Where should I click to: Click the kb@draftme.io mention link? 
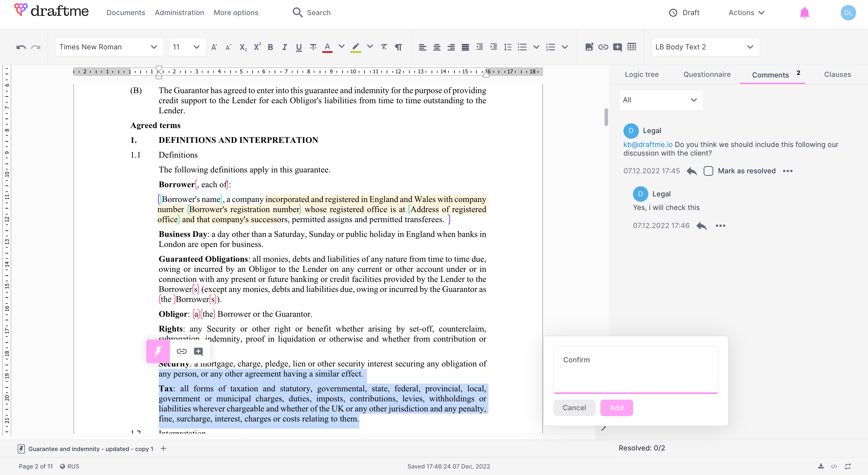[648, 144]
